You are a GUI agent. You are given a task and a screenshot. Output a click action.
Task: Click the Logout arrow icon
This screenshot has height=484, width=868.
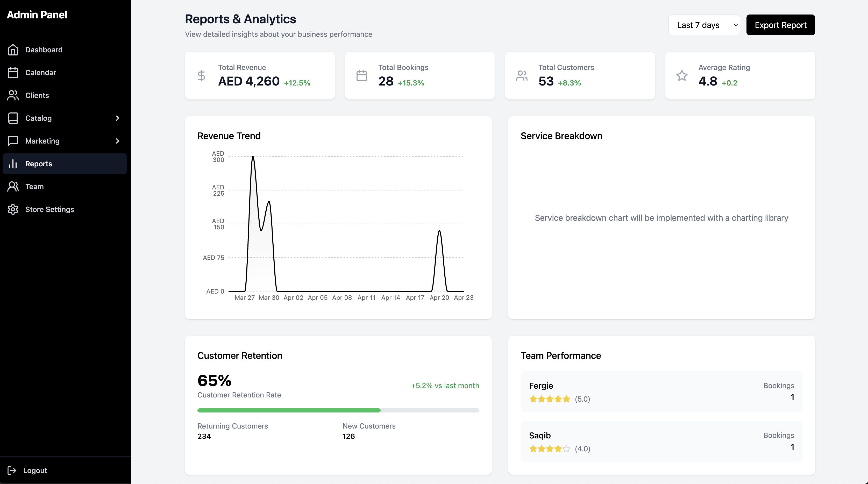12,471
